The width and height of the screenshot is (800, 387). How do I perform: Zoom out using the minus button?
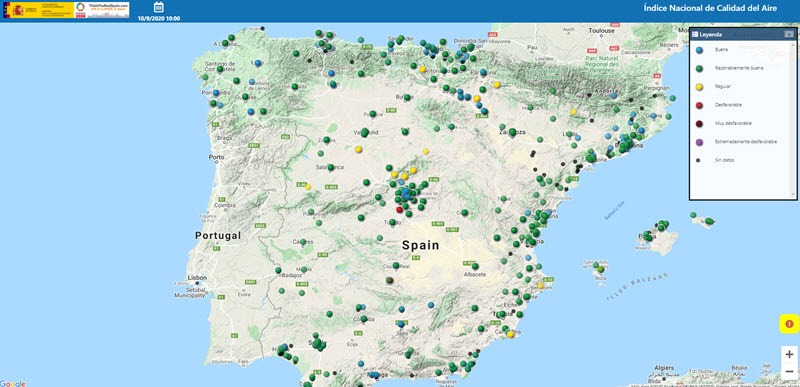pos(789,371)
